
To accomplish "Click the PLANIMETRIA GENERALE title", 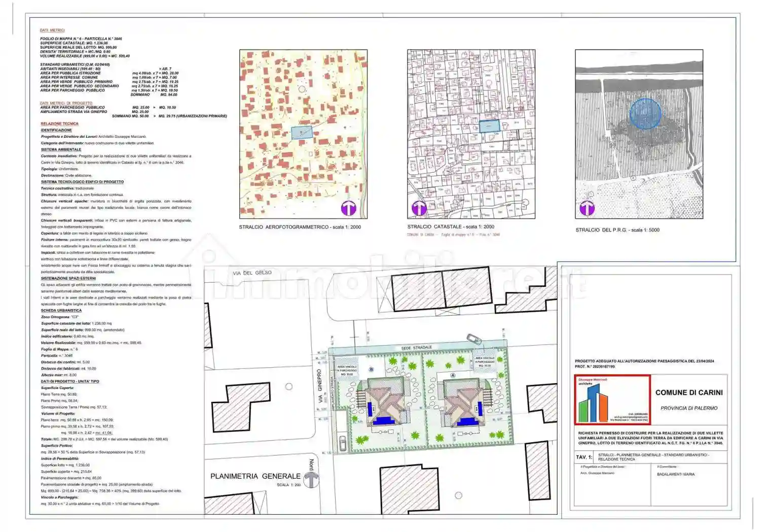I will pos(256,476).
